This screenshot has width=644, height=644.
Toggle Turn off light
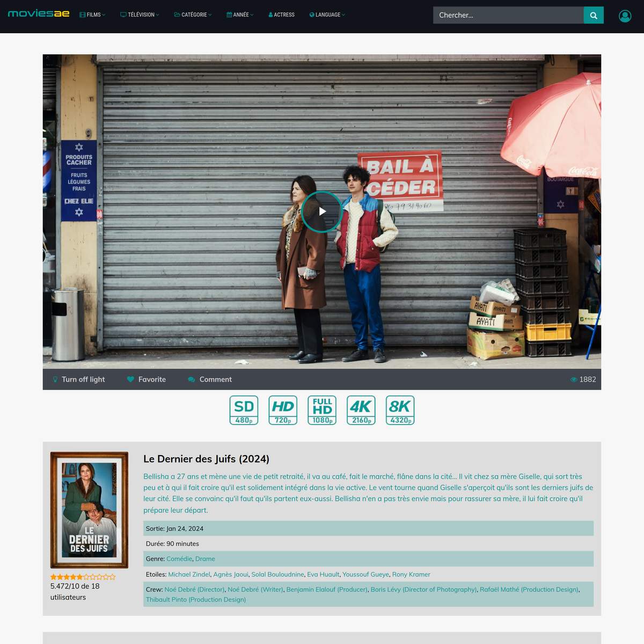pos(78,379)
